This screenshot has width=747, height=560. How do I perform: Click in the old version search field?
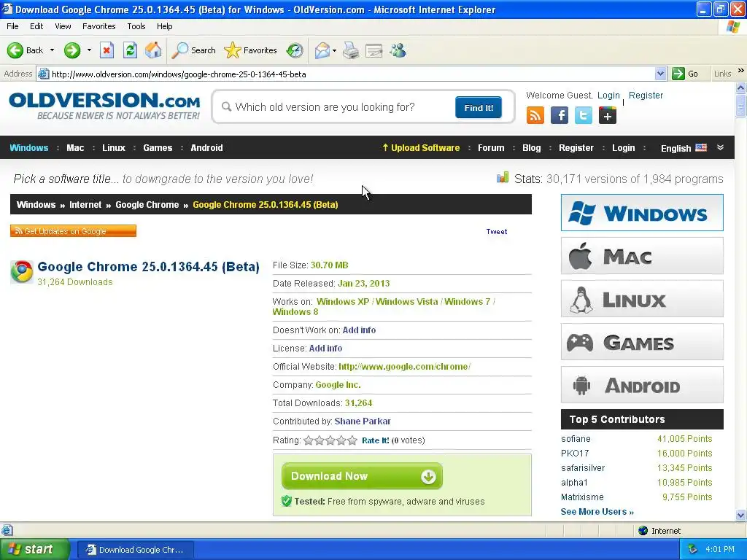[336, 107]
